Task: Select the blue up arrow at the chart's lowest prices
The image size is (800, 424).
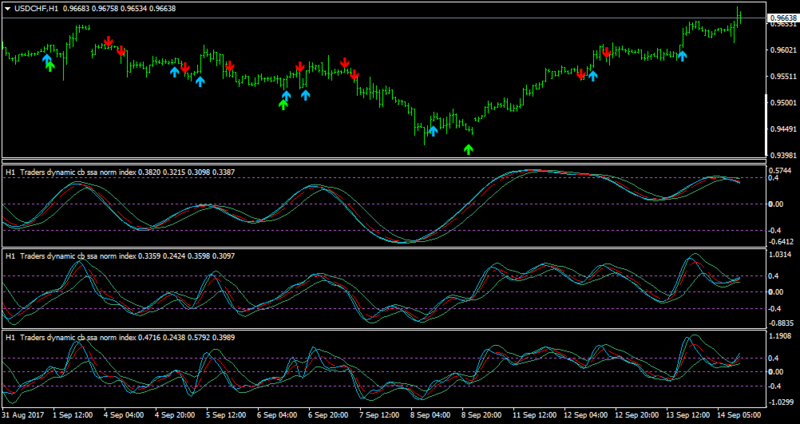Action: click(x=433, y=131)
